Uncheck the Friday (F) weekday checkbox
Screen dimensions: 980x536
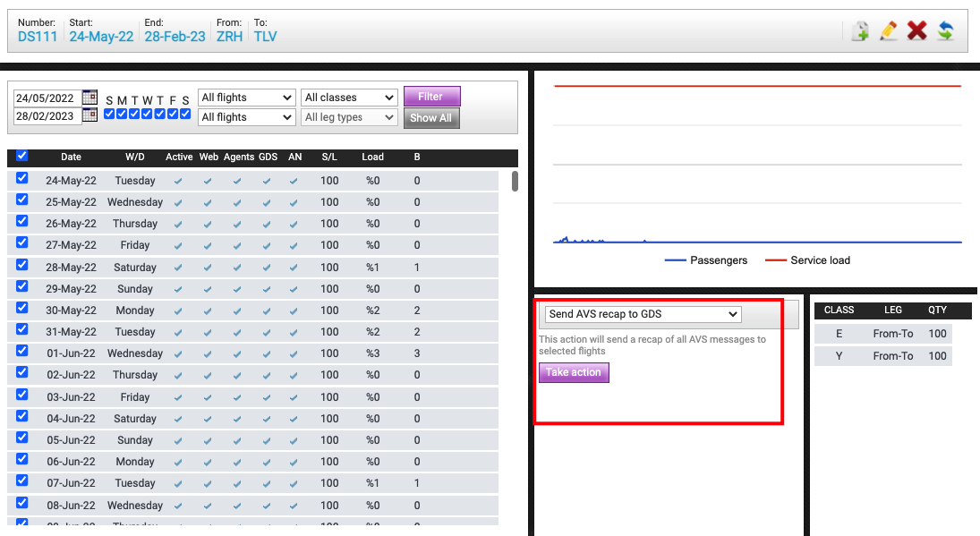coord(173,114)
